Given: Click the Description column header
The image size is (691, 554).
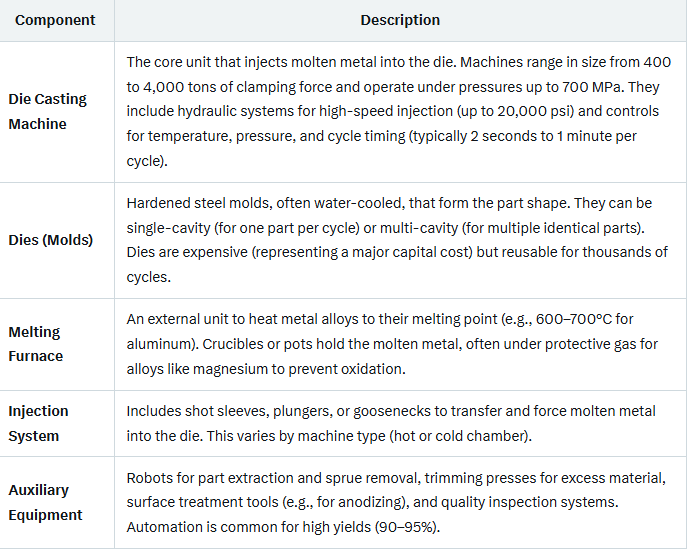Looking at the screenshot, I should 400,20.
